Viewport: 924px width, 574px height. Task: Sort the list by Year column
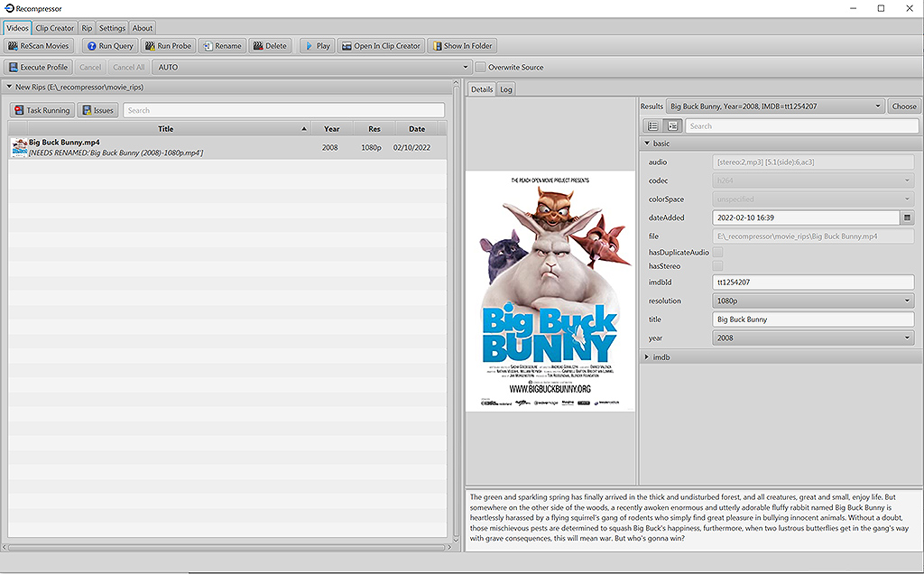coord(332,128)
